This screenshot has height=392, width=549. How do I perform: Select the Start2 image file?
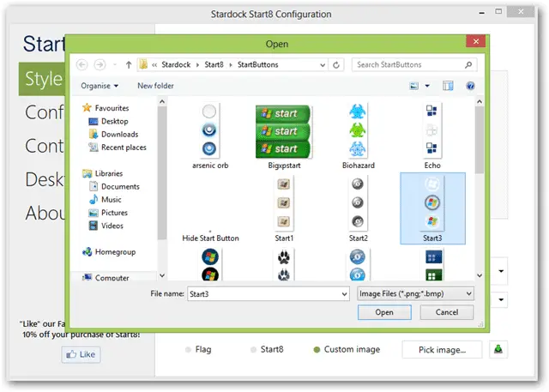[x=358, y=209]
